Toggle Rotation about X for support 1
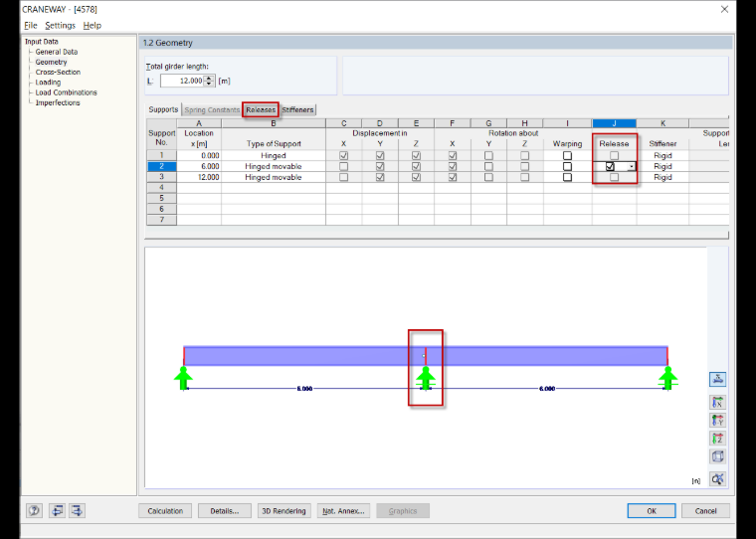Viewport: 756px width, 539px height. 453,156
